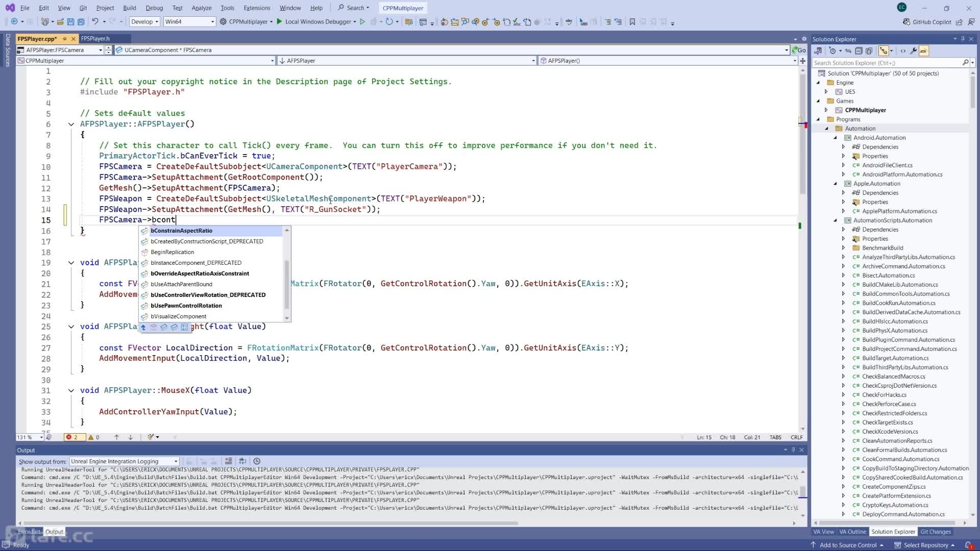Collapse the MouseX function code fold

coord(71,391)
